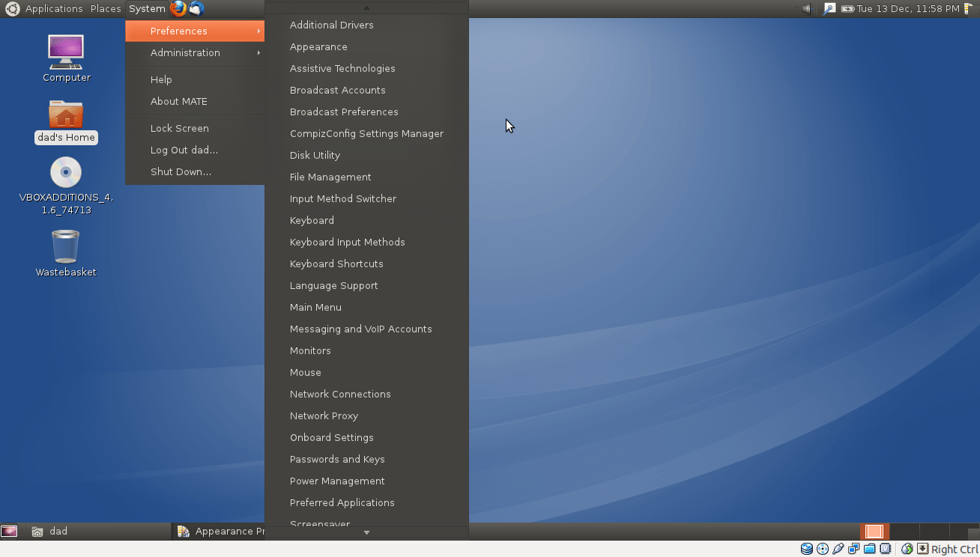Open the Wastebasket desktop icon

coord(66,246)
